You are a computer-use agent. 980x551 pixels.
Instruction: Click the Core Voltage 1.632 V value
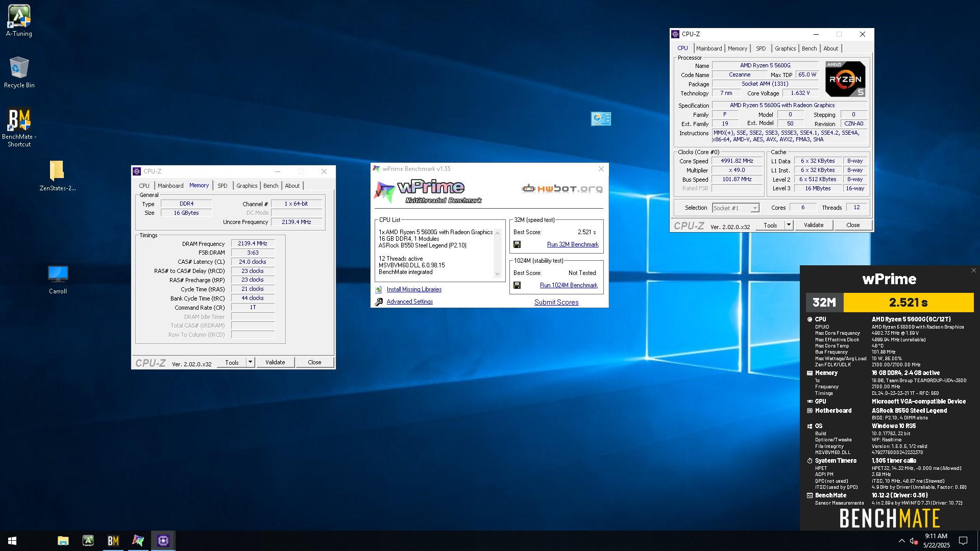coord(800,93)
